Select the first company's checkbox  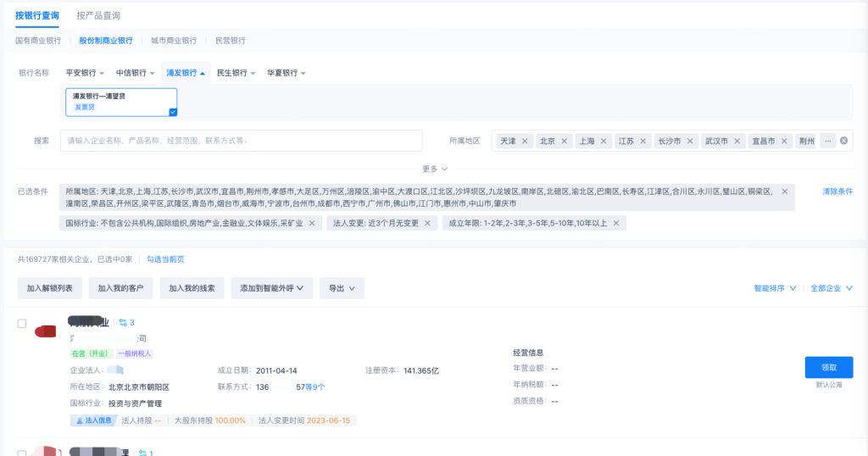tap(22, 324)
